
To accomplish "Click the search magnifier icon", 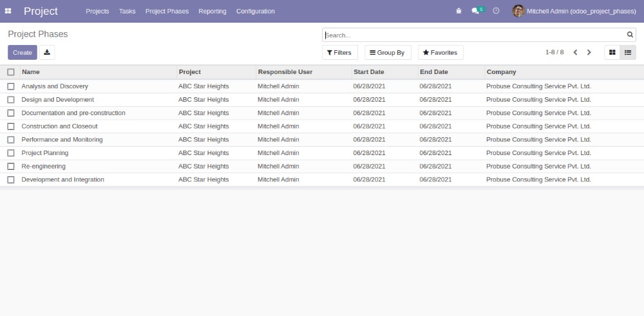I will 630,35.
